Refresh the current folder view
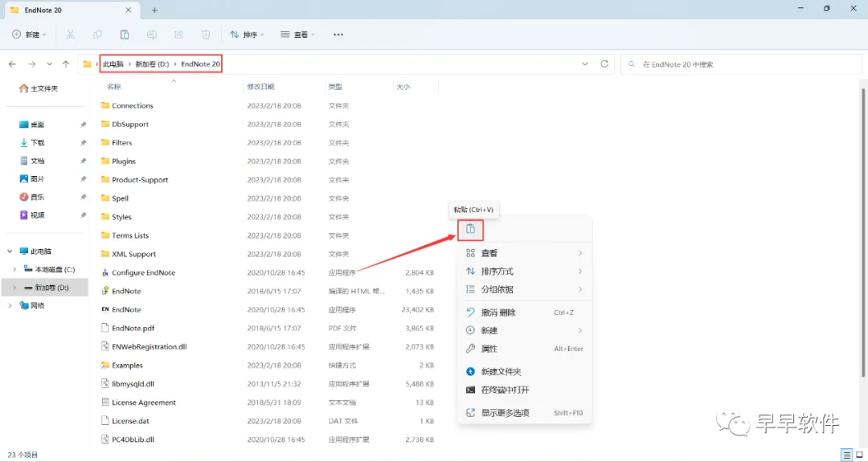Viewport: 868px width, 462px height. pyautogui.click(x=604, y=64)
